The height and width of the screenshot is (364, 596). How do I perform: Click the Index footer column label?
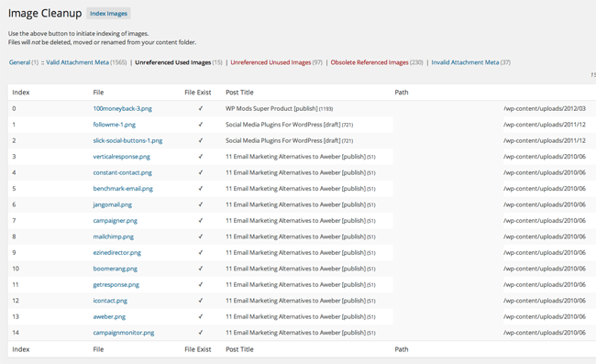click(21, 349)
